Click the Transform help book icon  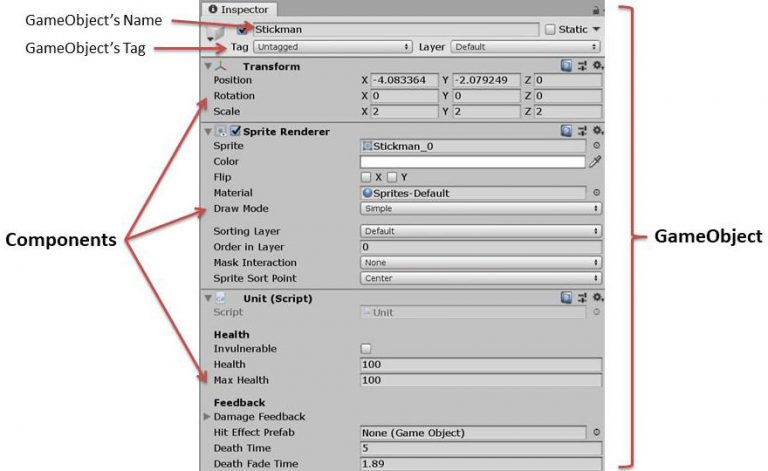point(567,65)
